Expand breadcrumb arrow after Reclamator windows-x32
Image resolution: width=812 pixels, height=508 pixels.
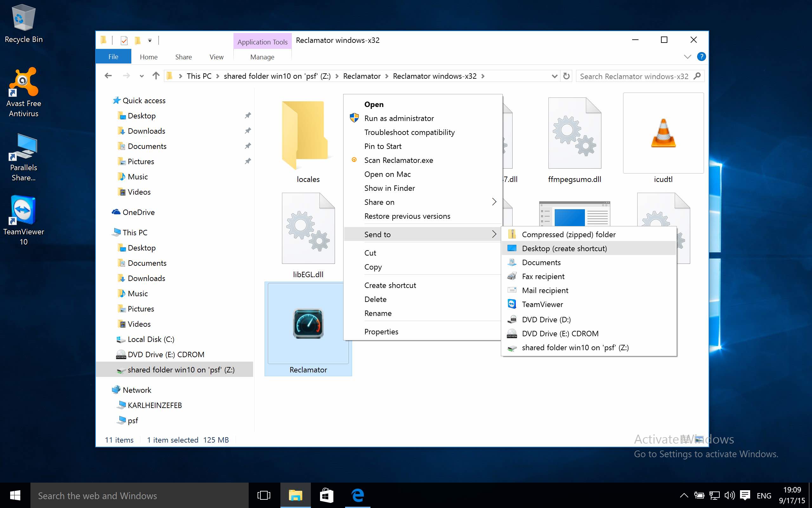(x=483, y=76)
